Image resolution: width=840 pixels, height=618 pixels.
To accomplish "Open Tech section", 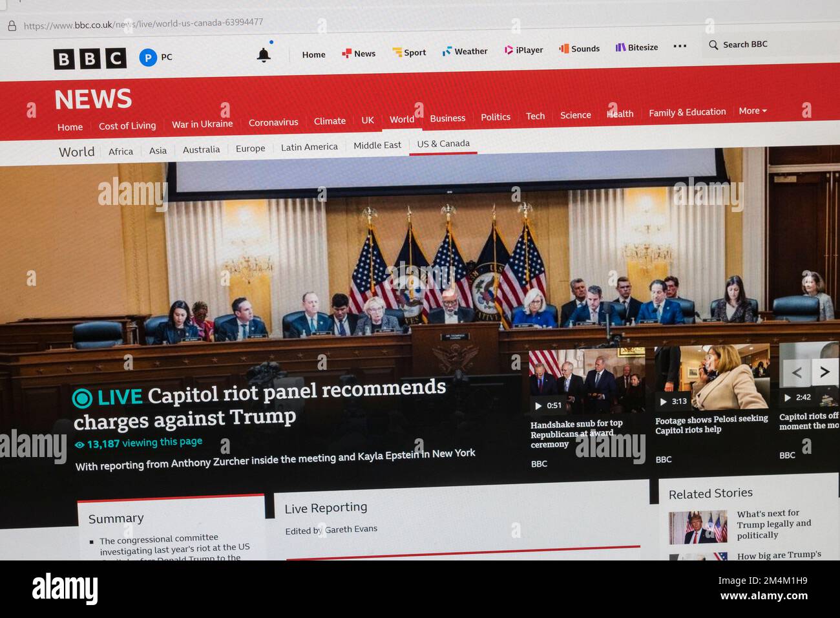I will click(x=535, y=116).
